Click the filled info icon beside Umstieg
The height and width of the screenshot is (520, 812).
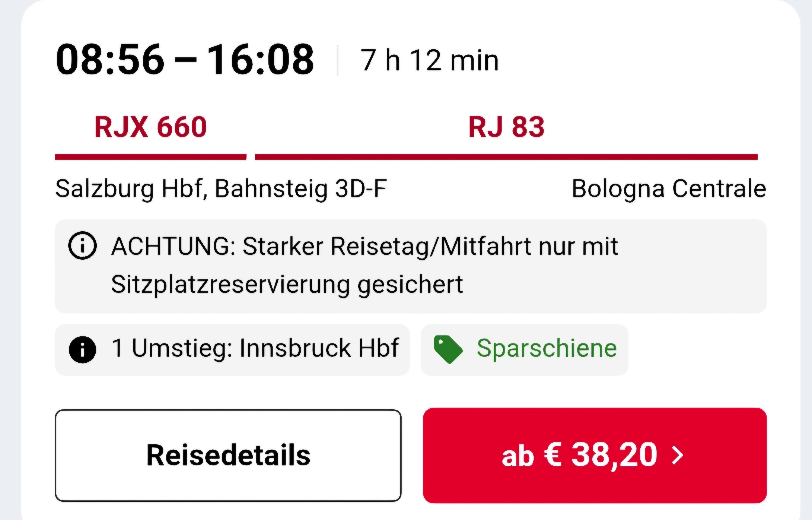point(82,350)
